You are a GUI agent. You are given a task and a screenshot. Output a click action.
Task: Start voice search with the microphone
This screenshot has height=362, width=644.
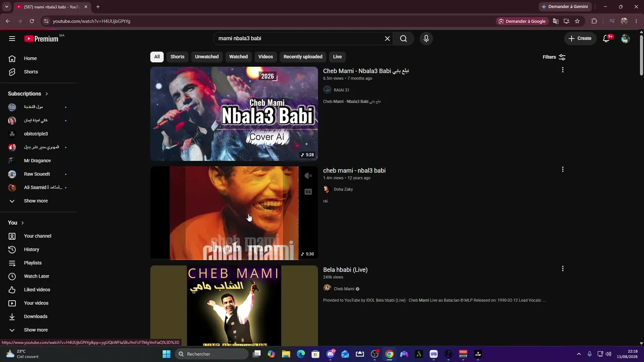coord(426,38)
